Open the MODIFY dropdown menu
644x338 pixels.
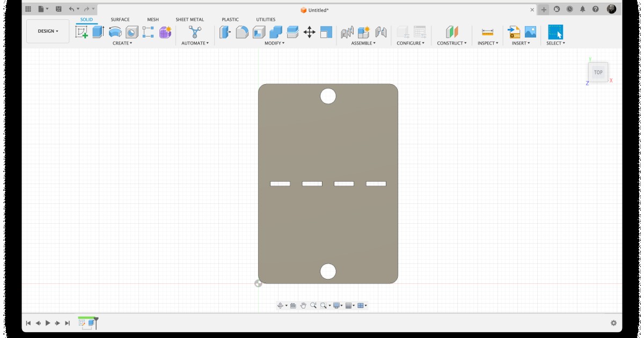coord(274,43)
